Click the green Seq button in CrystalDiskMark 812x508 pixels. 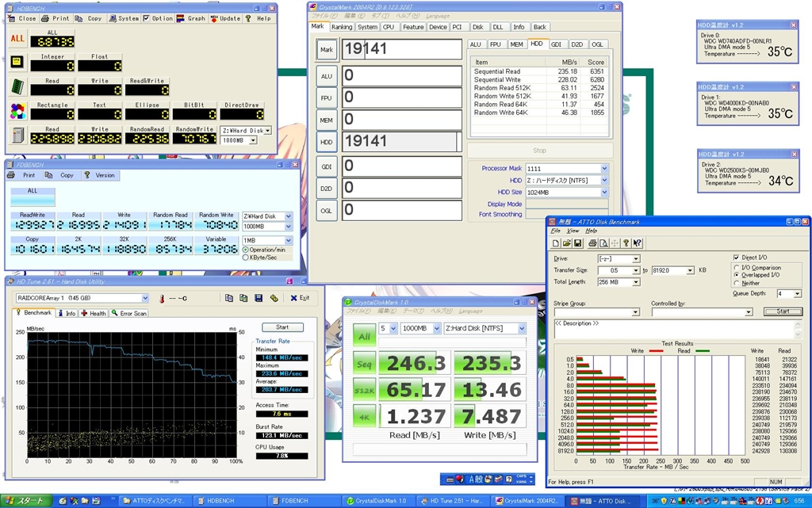[364, 363]
